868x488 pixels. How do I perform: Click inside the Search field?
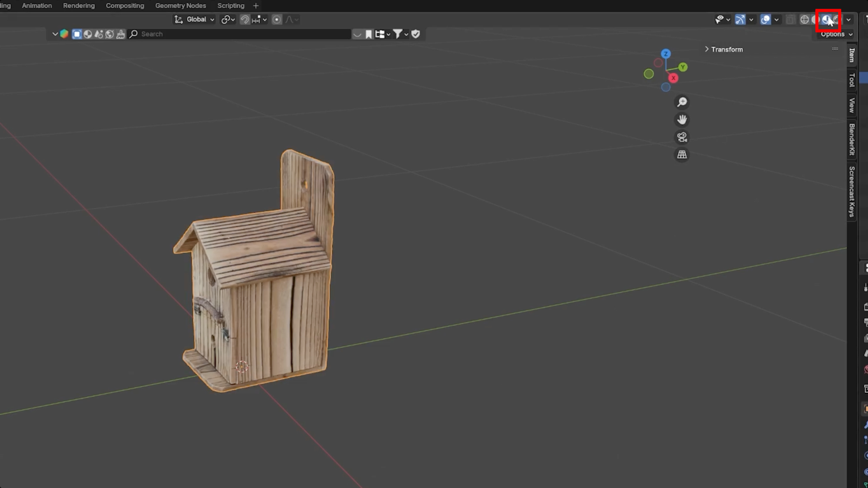tap(203, 34)
